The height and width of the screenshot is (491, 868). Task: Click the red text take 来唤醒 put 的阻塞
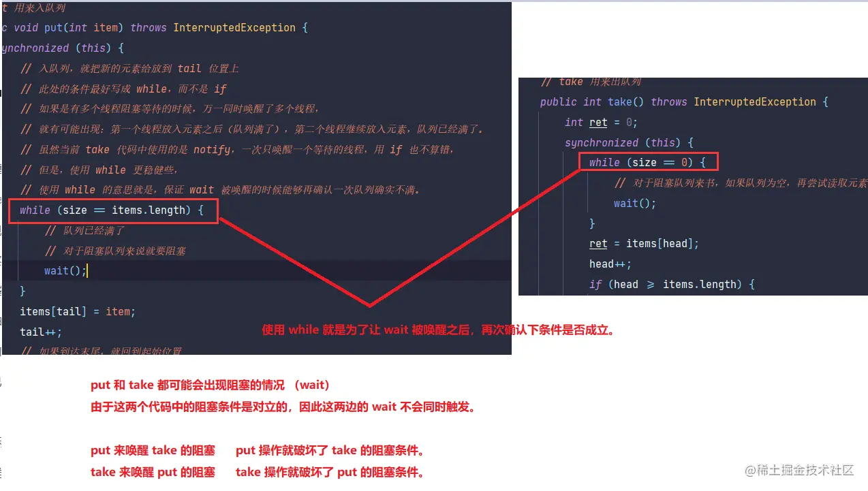[x=153, y=472]
